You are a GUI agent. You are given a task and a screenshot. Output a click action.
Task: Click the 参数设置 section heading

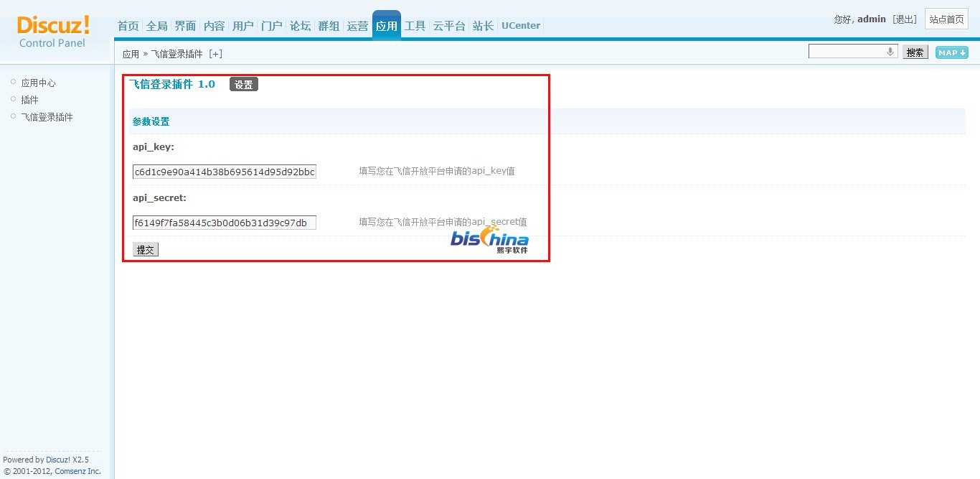(x=151, y=121)
